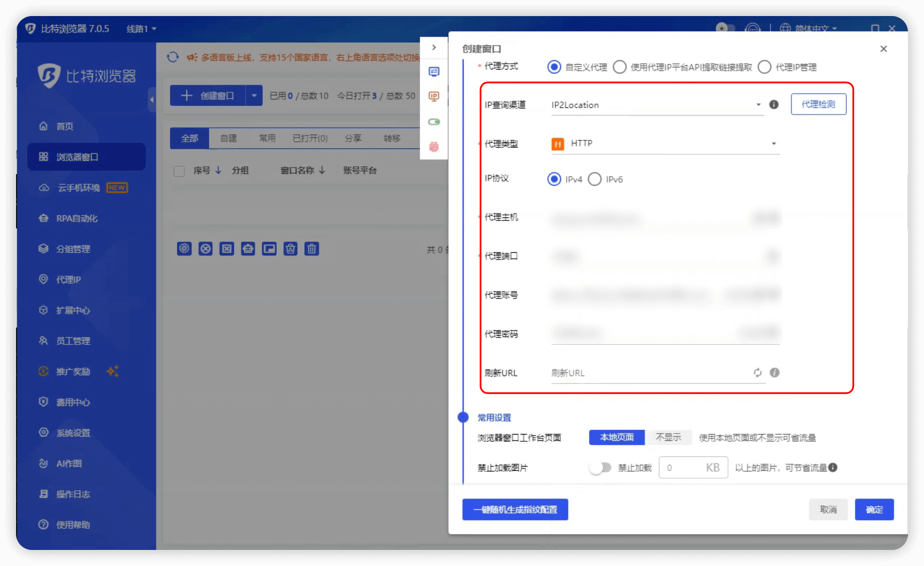Open dropdown arrow next to 创建窗口 button
924x566 pixels.
coord(254,95)
